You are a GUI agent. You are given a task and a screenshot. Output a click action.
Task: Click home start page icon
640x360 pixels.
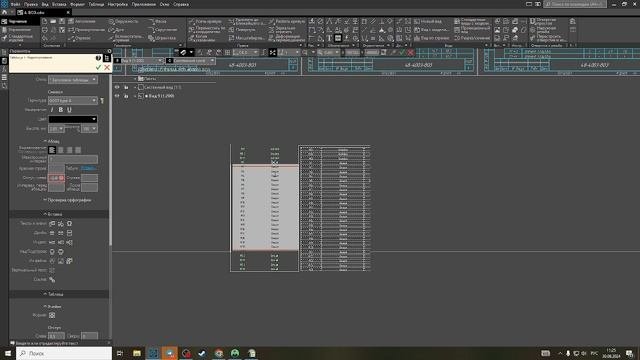click(x=4, y=13)
